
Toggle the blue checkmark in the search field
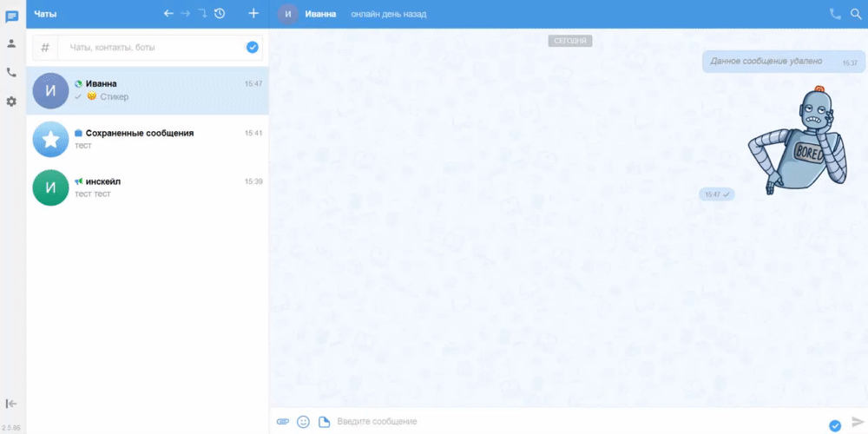click(253, 48)
